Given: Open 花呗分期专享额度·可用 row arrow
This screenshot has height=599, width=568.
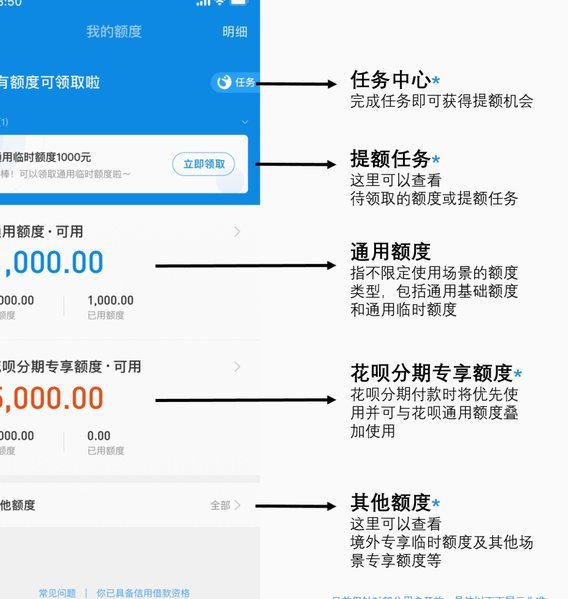Looking at the screenshot, I should [237, 367].
